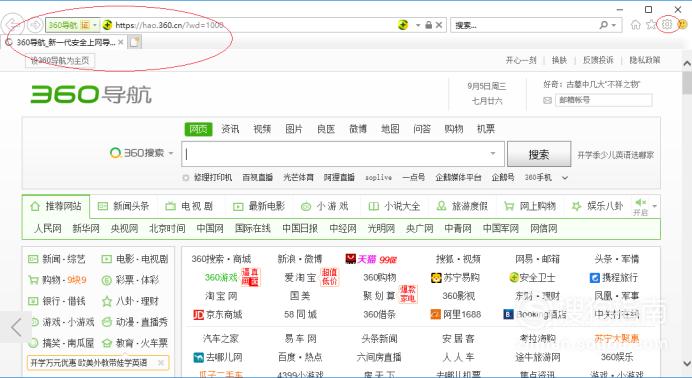Open the 汽车之家 link
This screenshot has height=378, width=692.
pos(221,339)
